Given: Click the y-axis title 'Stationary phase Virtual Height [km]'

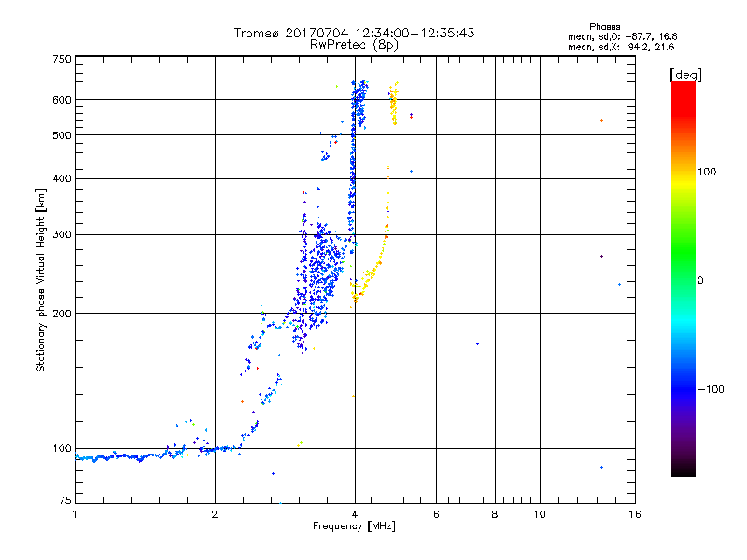Looking at the screenshot, I should point(40,280).
